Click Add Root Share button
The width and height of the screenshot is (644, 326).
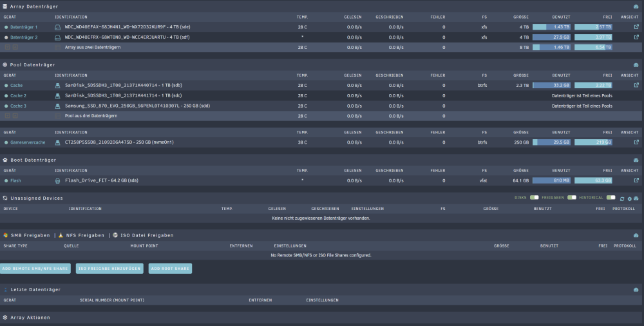pos(170,269)
